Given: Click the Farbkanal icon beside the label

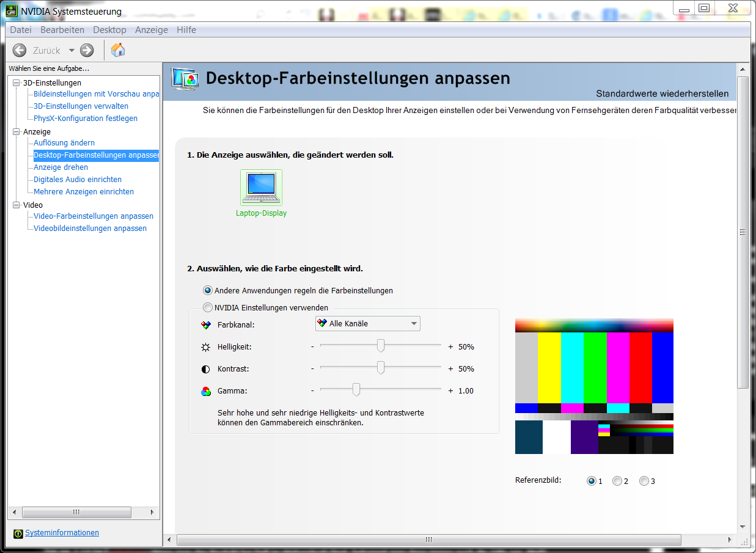Looking at the screenshot, I should [205, 325].
